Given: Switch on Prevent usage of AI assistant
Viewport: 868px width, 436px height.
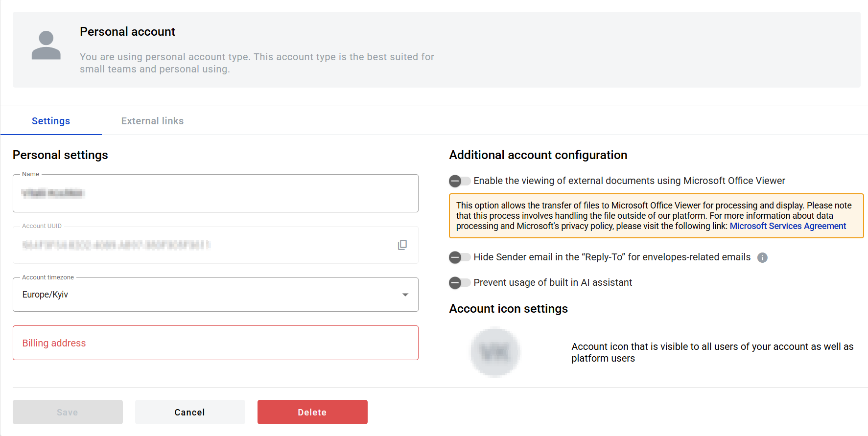Looking at the screenshot, I should [x=459, y=283].
